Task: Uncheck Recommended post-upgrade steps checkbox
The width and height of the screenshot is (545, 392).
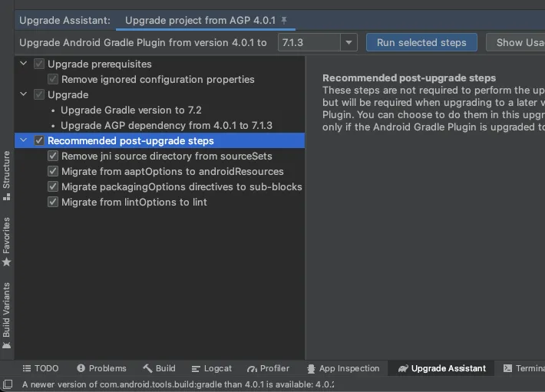Action: [x=39, y=140]
